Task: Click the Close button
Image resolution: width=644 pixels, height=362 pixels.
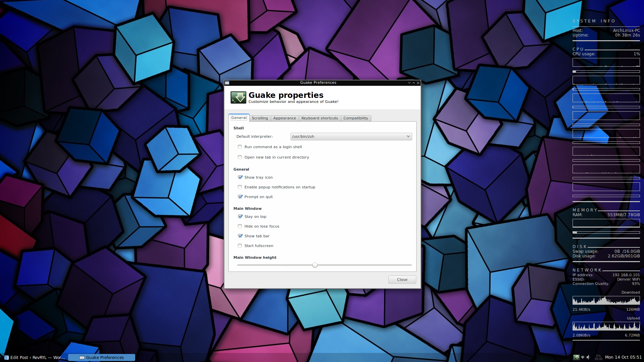Action: pos(402,280)
